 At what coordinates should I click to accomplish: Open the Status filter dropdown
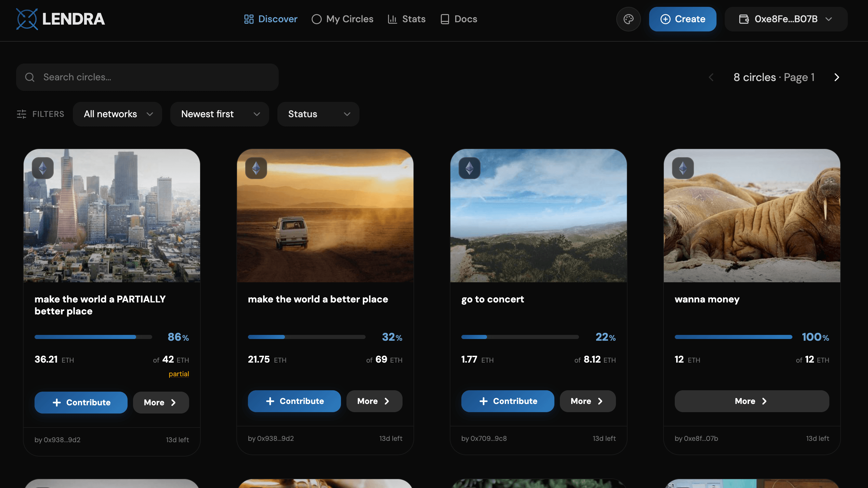point(318,114)
